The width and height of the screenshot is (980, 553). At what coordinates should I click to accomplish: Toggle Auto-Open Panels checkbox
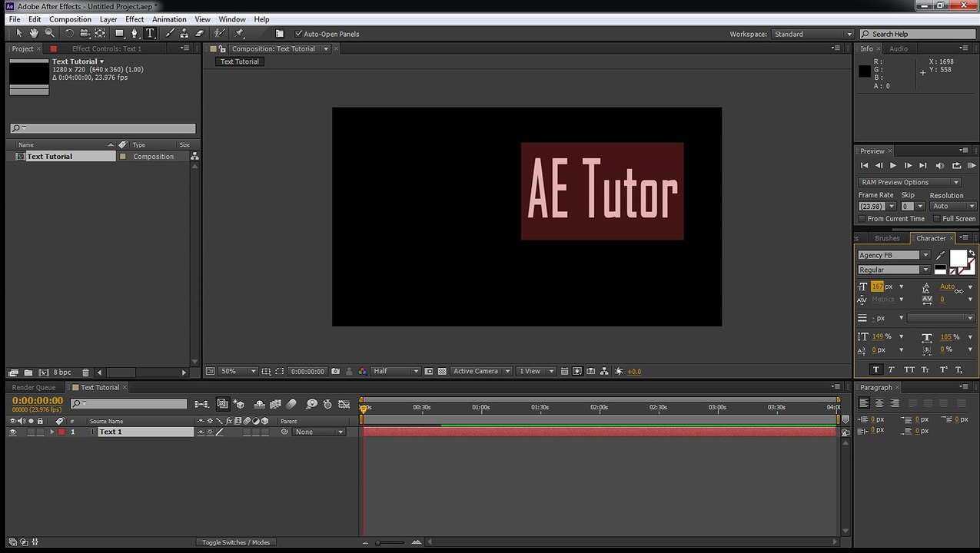(299, 34)
